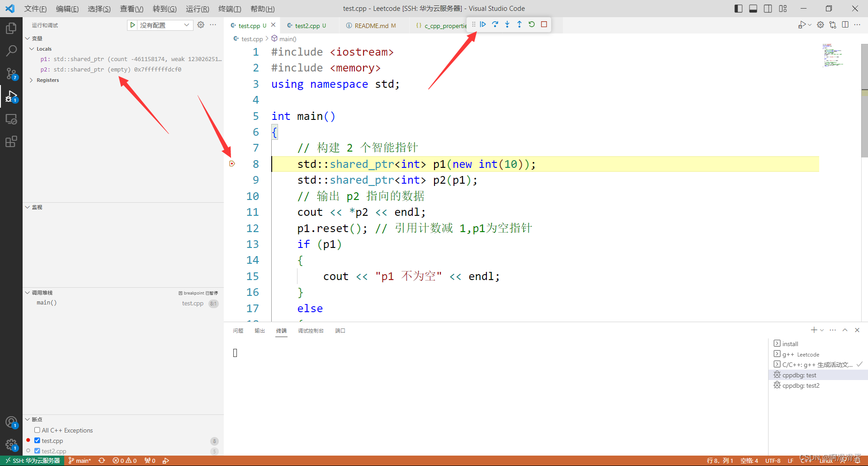Open the 编辑(E) menu

[x=67, y=9]
